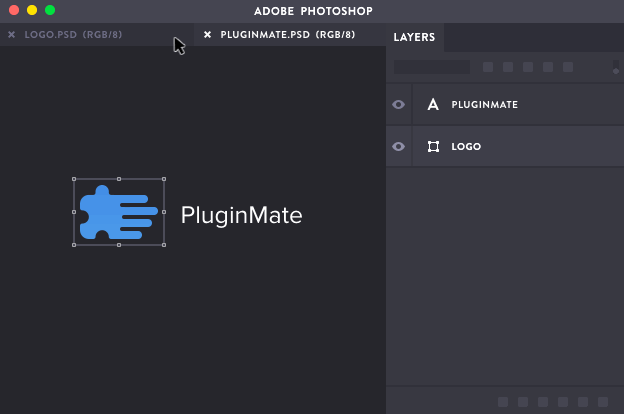This screenshot has width=624, height=414.
Task: Toggle the layer filtering switch at panel right
Action: (x=616, y=67)
